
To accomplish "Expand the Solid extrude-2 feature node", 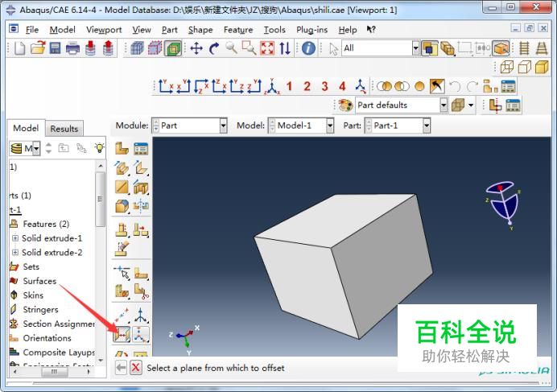I will tap(15, 252).
